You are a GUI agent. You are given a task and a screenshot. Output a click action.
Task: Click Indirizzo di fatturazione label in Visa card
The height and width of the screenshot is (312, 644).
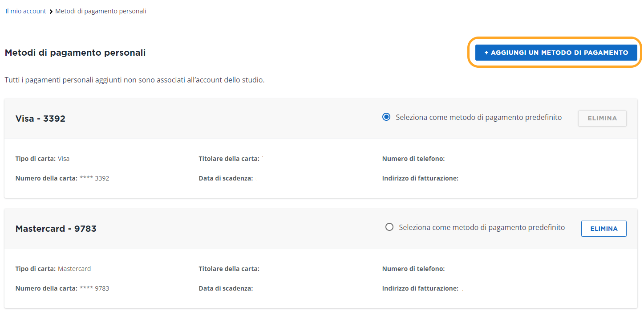[420, 178]
